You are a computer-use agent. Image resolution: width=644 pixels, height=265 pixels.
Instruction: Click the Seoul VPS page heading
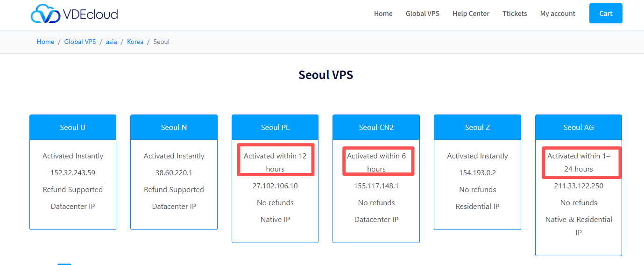[x=326, y=75]
